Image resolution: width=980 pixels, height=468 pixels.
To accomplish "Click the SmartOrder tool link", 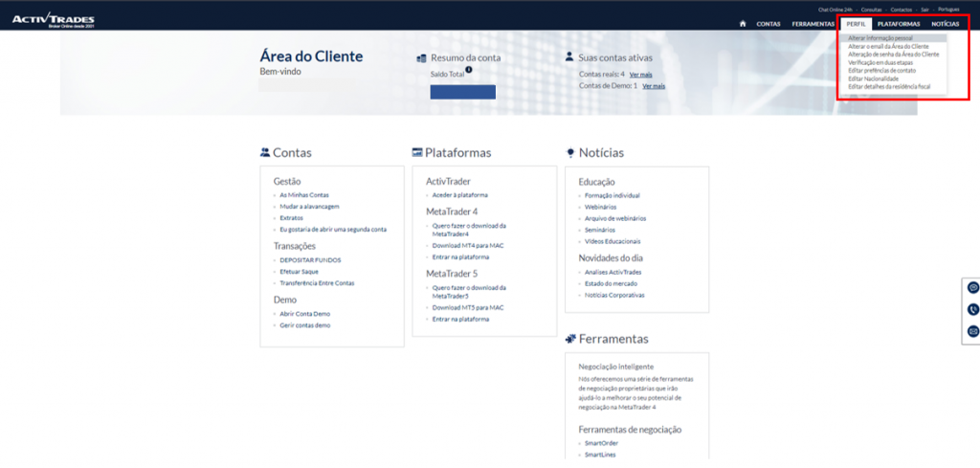I will click(x=601, y=443).
